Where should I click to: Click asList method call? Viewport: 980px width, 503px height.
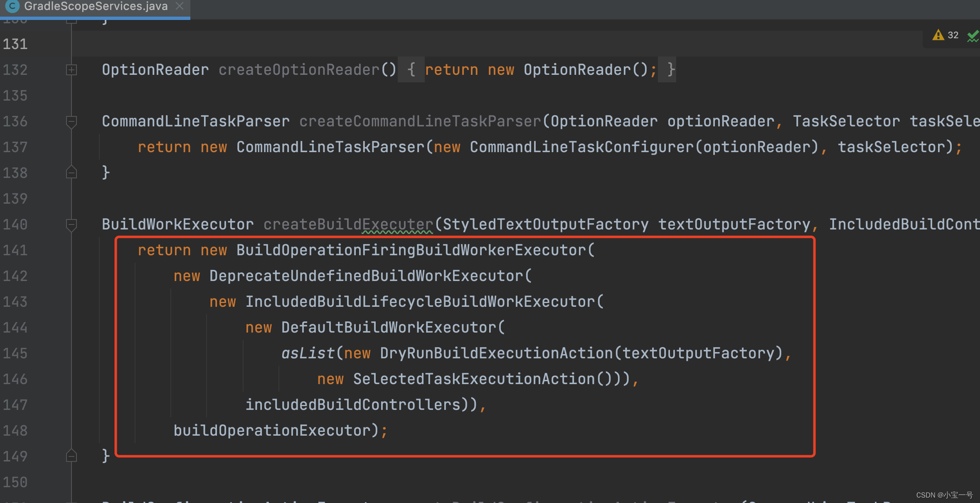[308, 353]
